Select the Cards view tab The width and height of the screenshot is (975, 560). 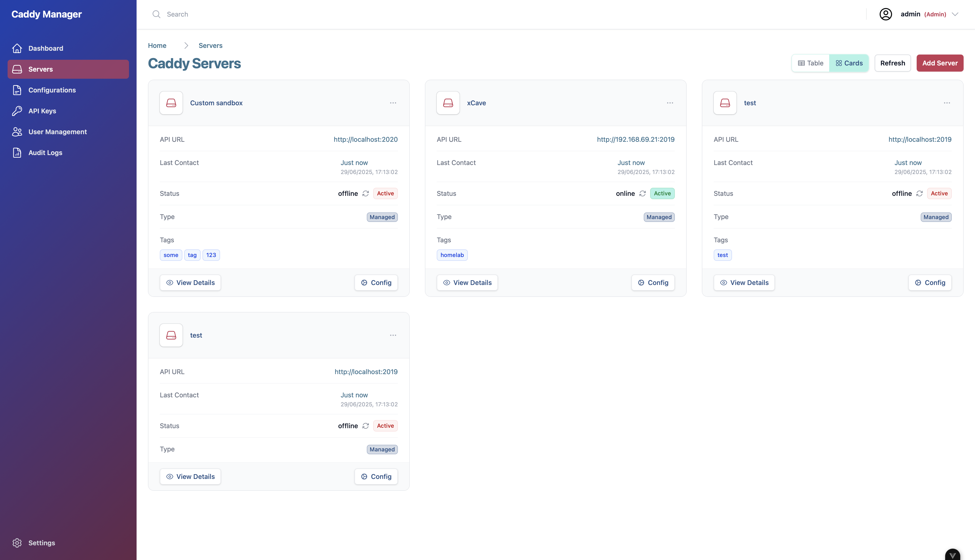point(849,63)
